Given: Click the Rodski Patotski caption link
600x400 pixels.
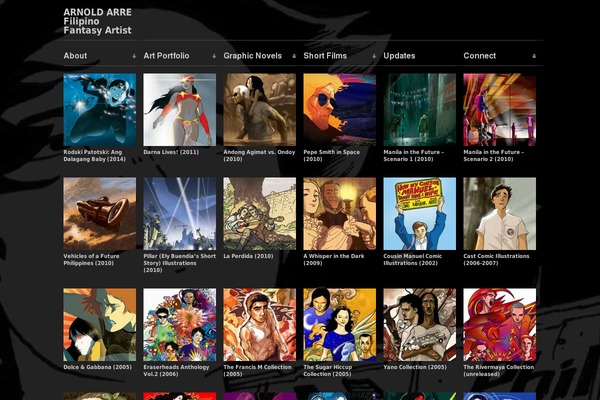Looking at the screenshot, I should 95,155.
